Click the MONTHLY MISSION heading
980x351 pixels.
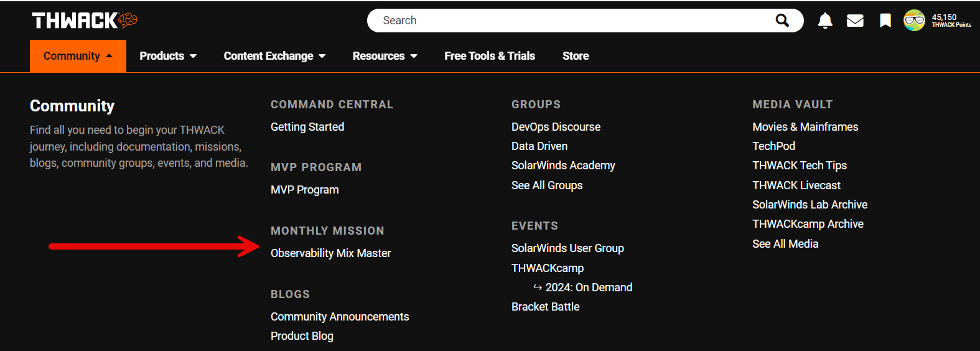pyautogui.click(x=327, y=231)
